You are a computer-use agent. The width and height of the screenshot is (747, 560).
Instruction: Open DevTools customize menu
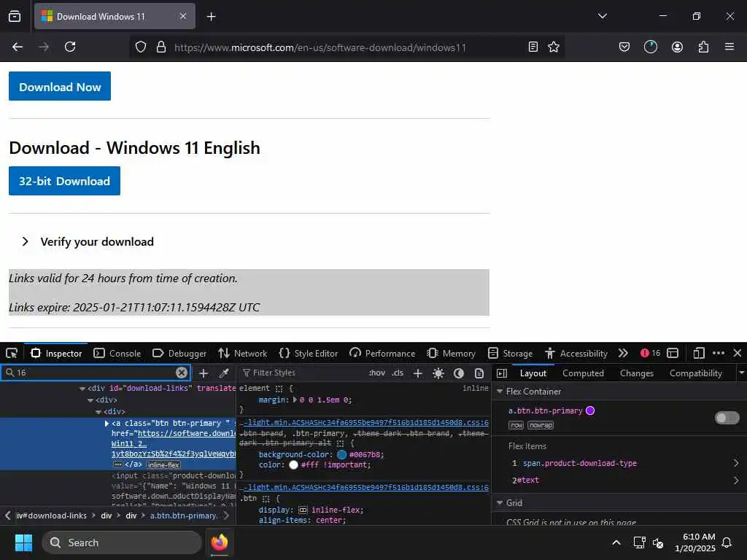[719, 354]
